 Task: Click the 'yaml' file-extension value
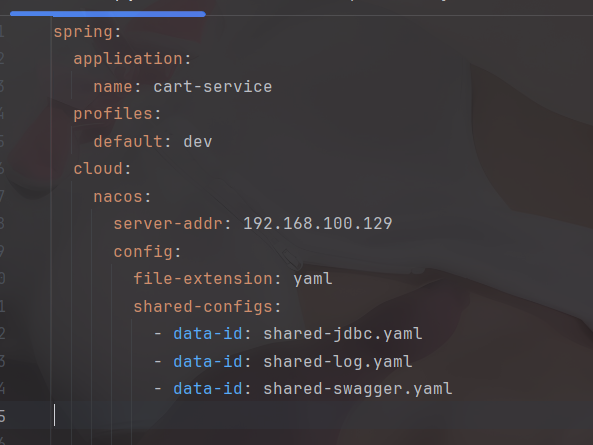coord(313,279)
